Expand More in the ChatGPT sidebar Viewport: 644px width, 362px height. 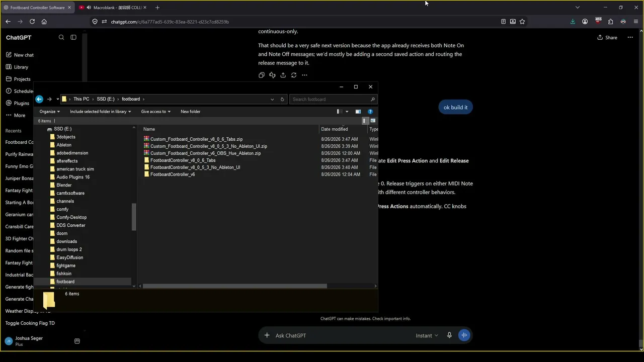click(16, 115)
